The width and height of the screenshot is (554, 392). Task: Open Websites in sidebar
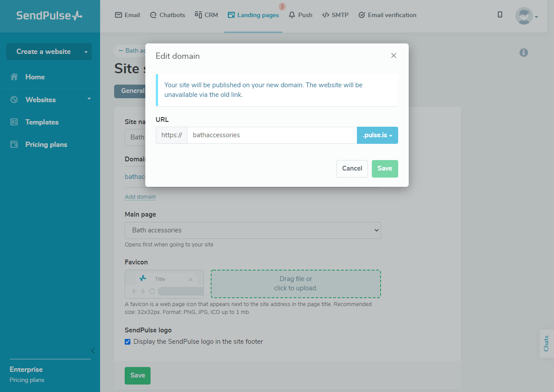tap(40, 100)
